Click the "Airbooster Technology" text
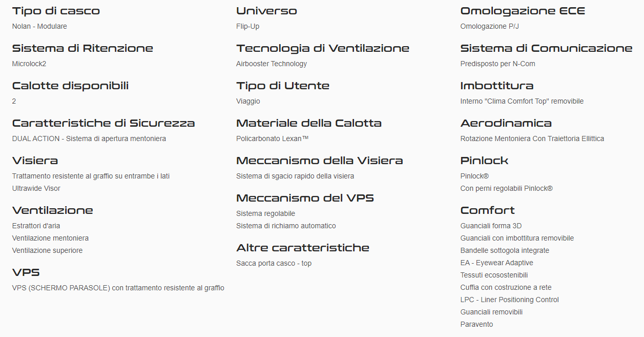 coord(272,64)
